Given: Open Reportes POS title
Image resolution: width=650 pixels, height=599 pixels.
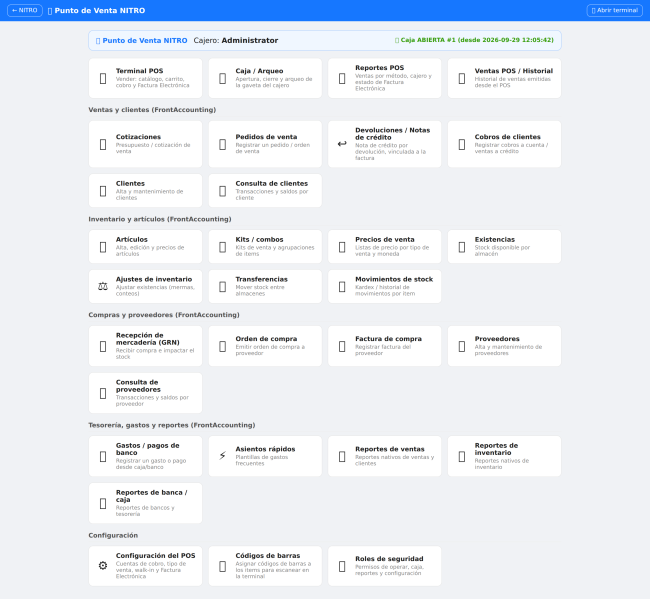Looking at the screenshot, I should pos(379,68).
